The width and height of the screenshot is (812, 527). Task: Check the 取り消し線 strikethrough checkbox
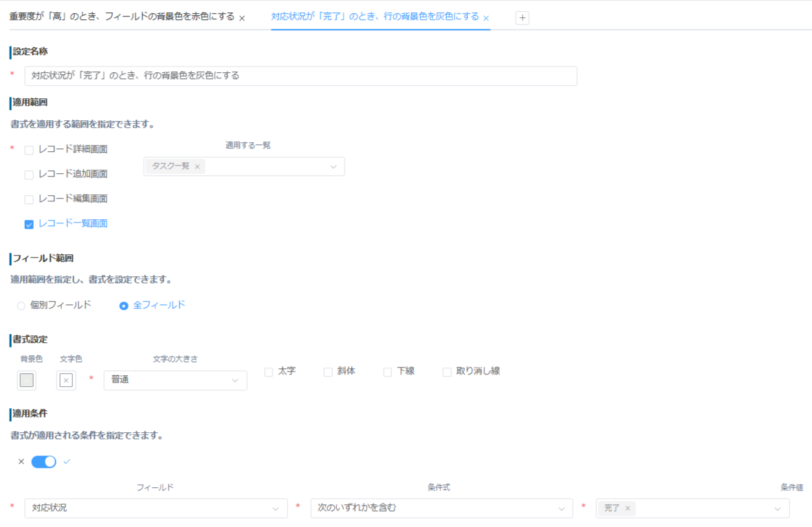(x=447, y=372)
